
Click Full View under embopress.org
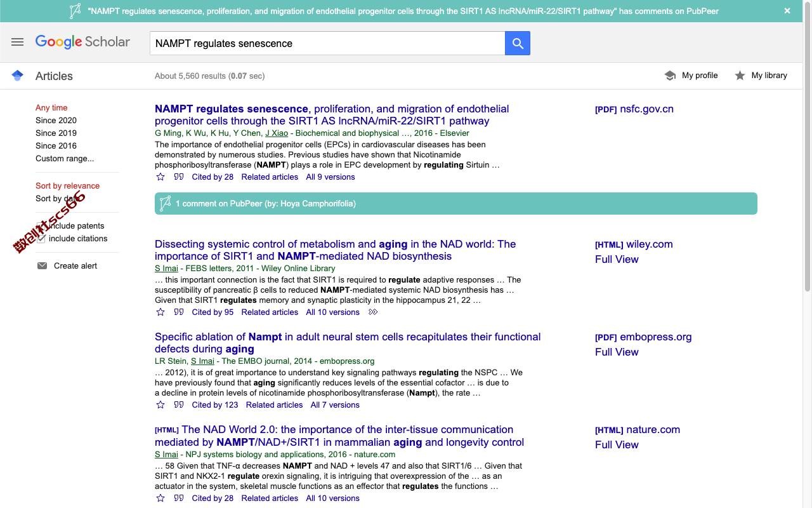click(617, 352)
